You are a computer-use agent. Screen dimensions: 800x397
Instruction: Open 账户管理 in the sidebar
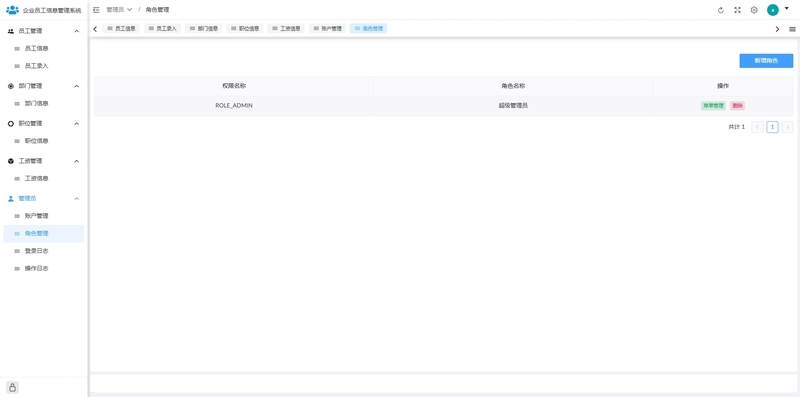44,216
